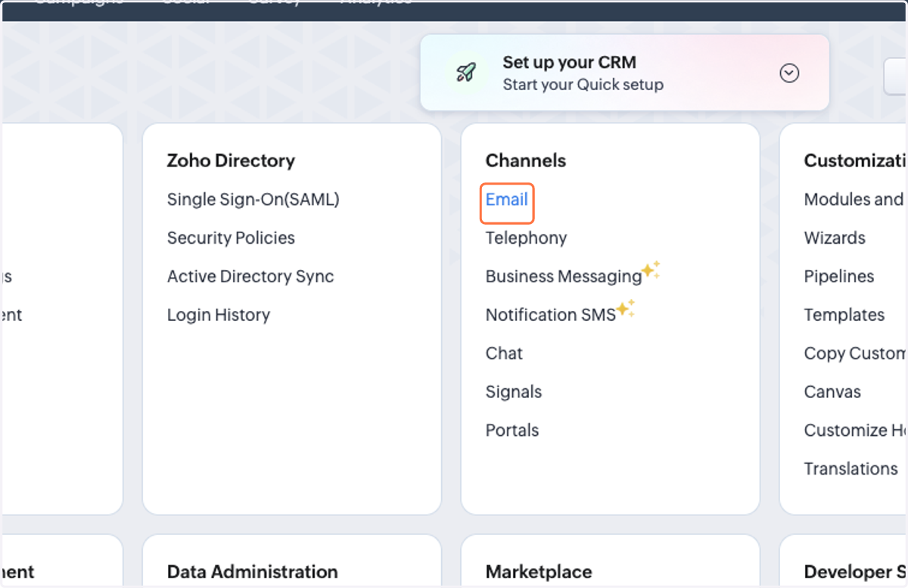This screenshot has height=588, width=908.
Task: Open Pipelines under Customization
Action: [839, 276]
